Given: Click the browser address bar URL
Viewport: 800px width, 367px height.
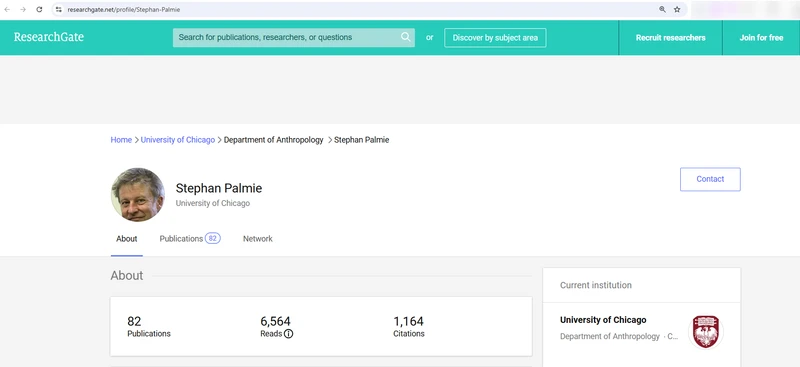Looking at the screenshot, I should point(124,9).
